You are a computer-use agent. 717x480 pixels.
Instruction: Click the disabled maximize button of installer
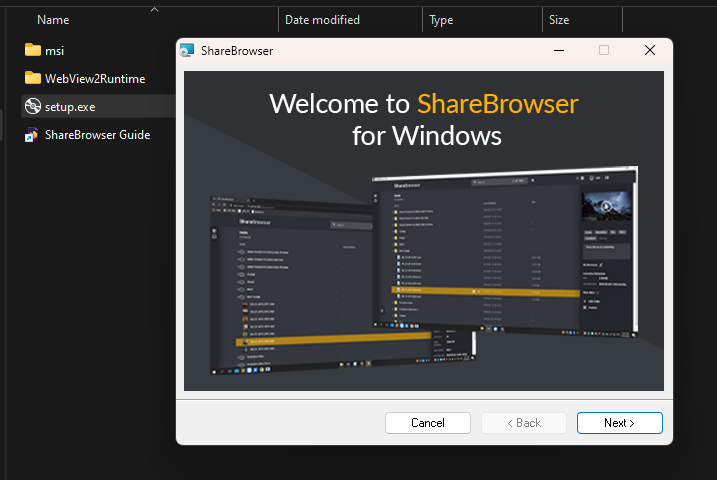(x=603, y=50)
